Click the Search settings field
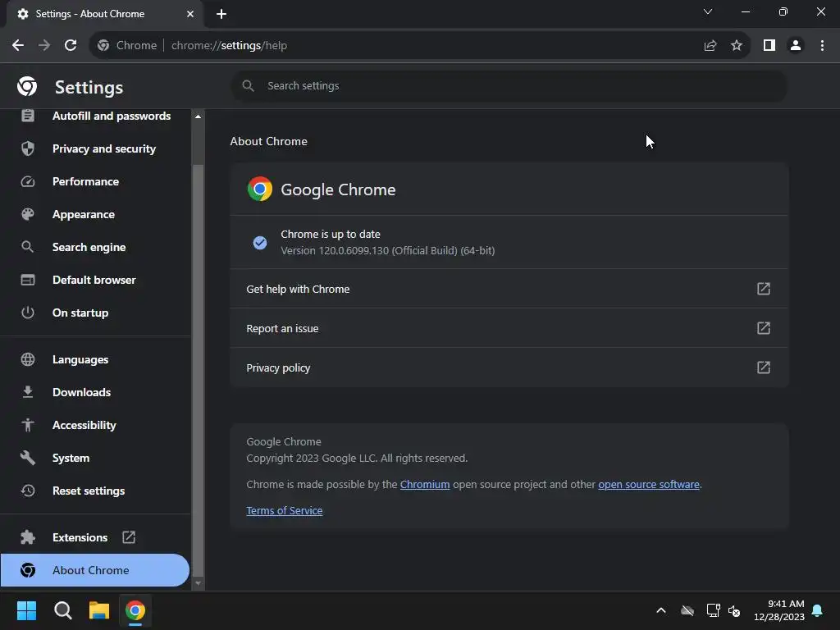 click(x=509, y=85)
